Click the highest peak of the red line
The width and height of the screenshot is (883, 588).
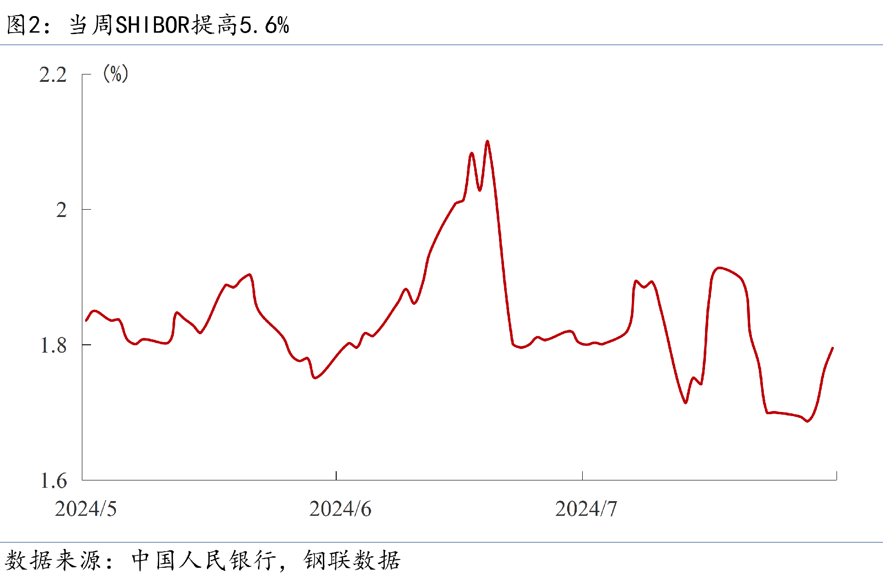[x=487, y=141]
